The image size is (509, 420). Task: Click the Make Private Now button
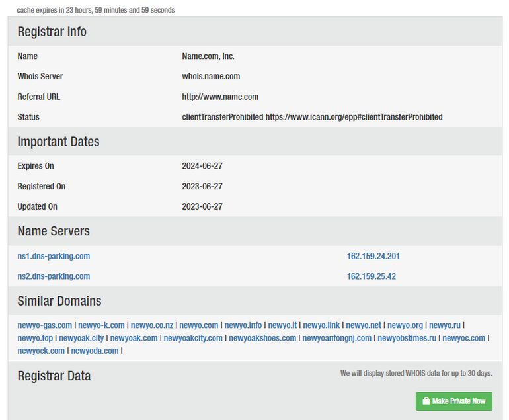(453, 401)
